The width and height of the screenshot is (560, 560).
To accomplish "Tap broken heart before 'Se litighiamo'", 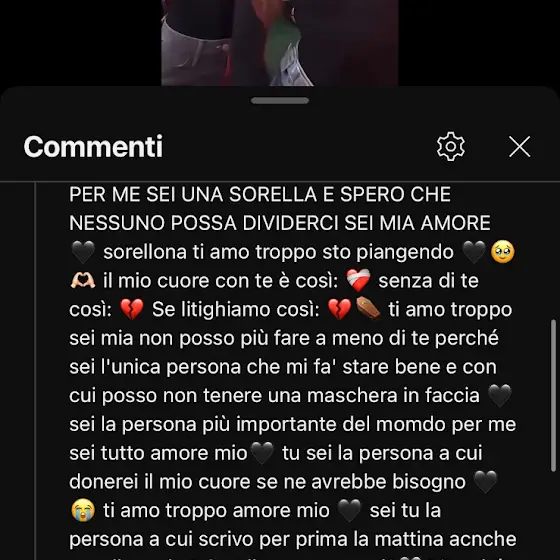I will pos(131,309).
